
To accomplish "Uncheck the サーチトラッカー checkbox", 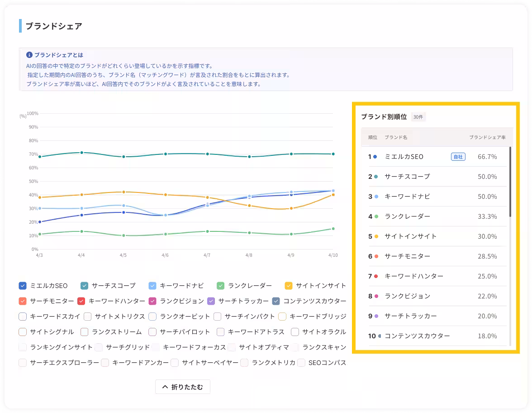I will (x=211, y=301).
